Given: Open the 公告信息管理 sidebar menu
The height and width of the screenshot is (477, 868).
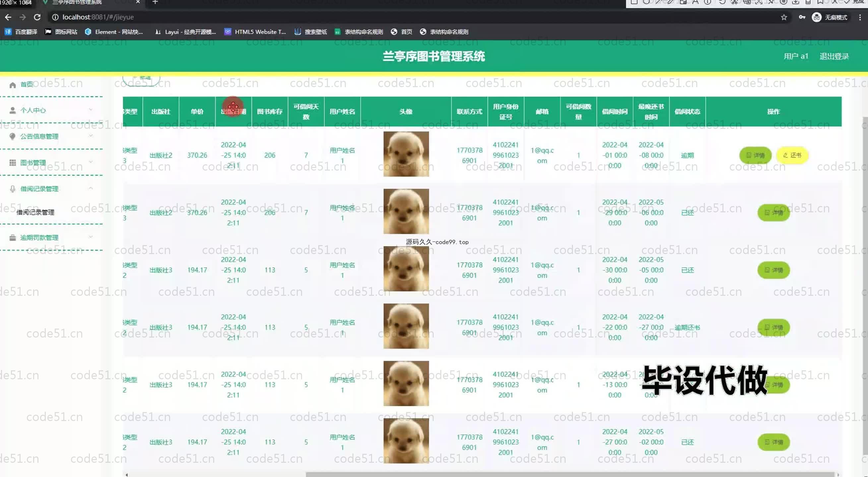Looking at the screenshot, I should [51, 136].
